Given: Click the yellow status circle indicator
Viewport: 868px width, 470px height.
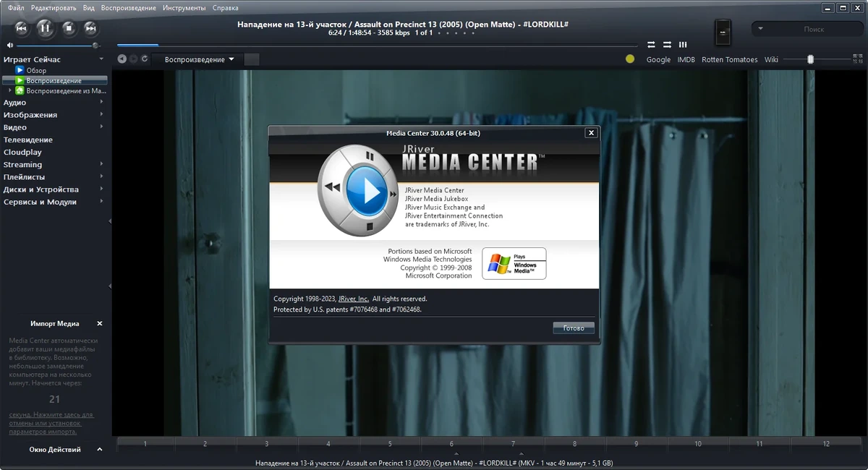Looking at the screenshot, I should [x=630, y=59].
